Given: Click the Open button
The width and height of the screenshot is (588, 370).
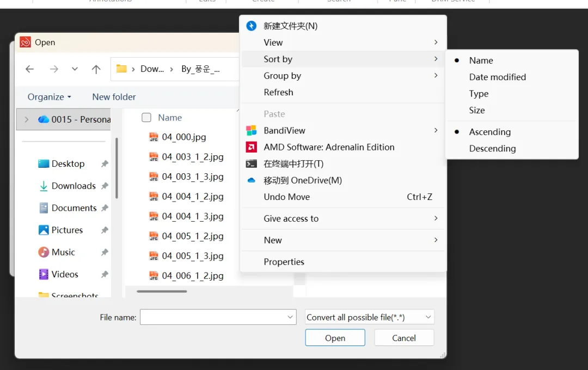Looking at the screenshot, I should (335, 338).
